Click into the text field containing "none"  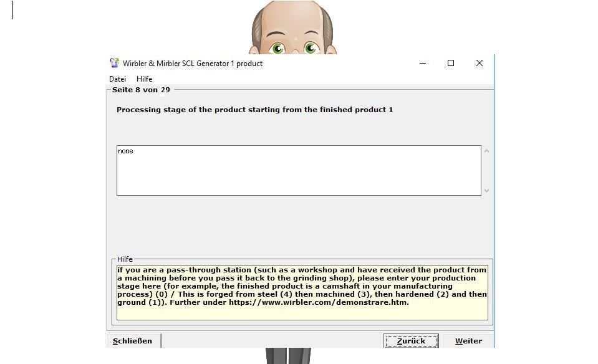pyautogui.click(x=298, y=170)
